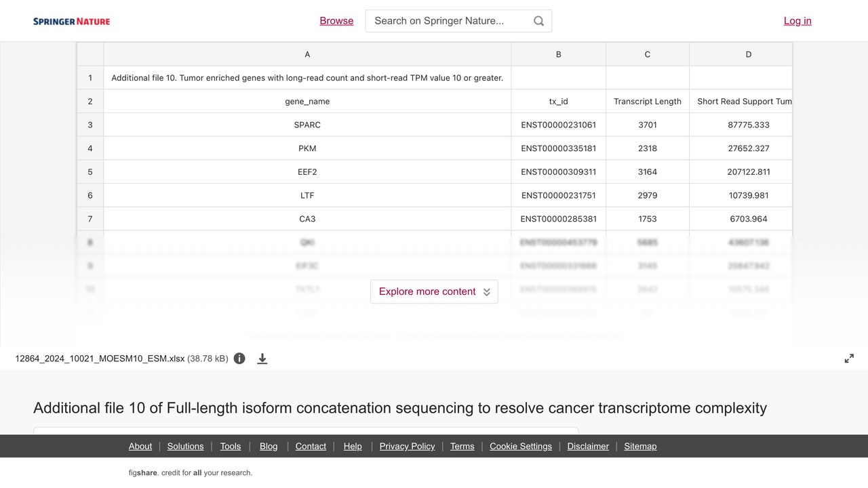The image size is (868, 488).
Task: Click cell ENST00000231061
Action: pos(558,125)
